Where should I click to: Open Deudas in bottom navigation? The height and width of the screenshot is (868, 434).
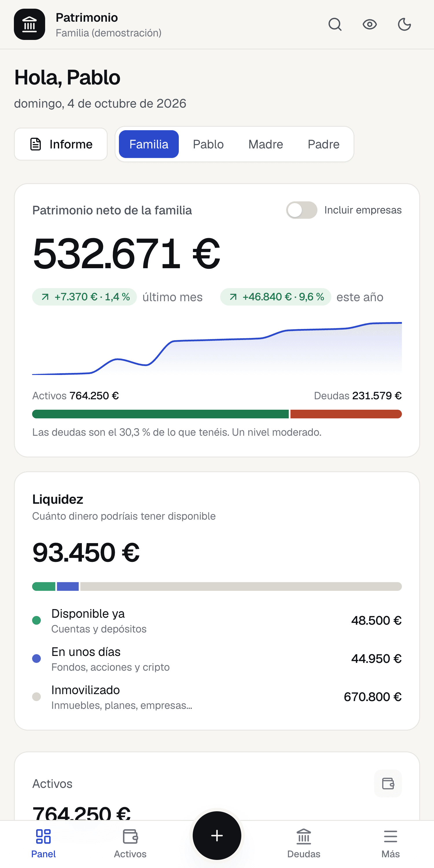304,844
